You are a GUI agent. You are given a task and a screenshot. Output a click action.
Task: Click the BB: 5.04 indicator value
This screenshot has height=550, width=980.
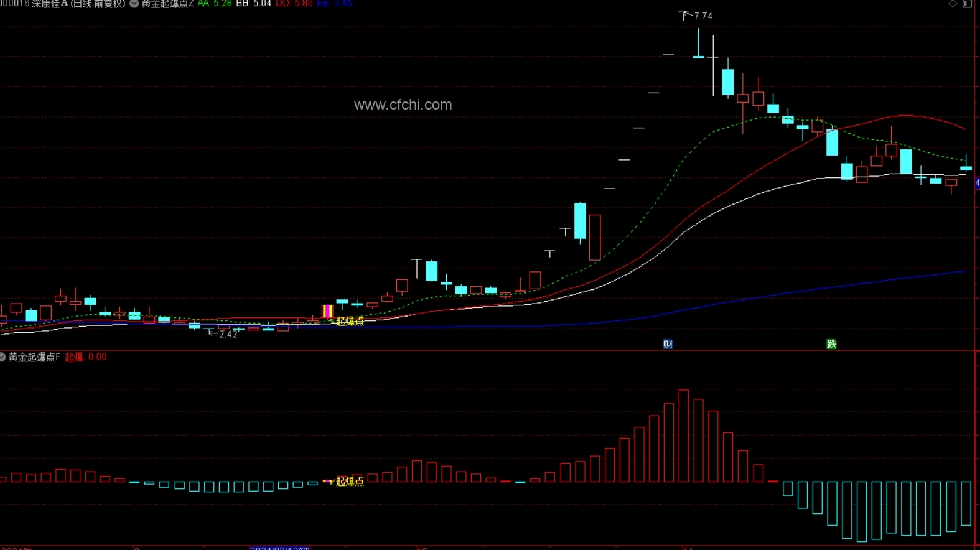254,4
